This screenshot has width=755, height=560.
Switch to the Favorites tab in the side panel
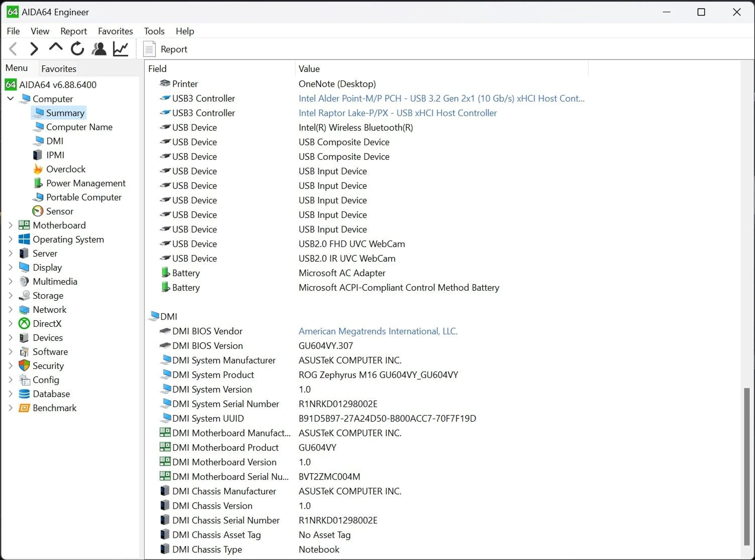tap(59, 68)
